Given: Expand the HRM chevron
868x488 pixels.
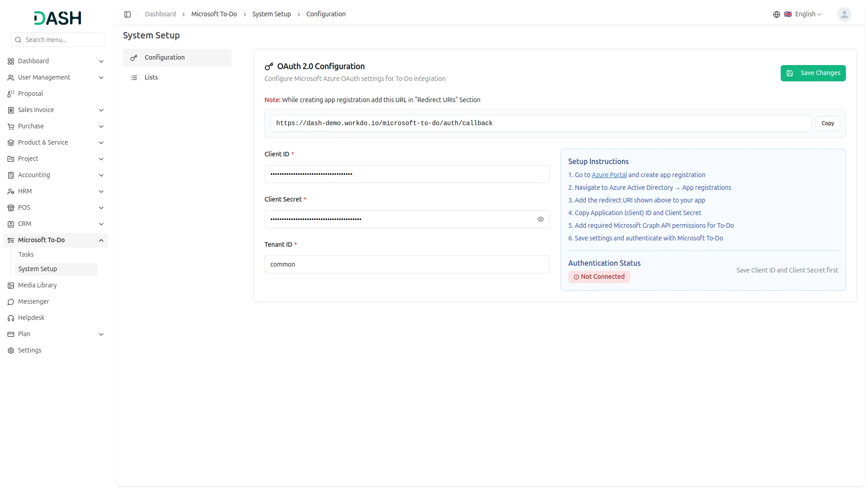Looking at the screenshot, I should (x=101, y=192).
